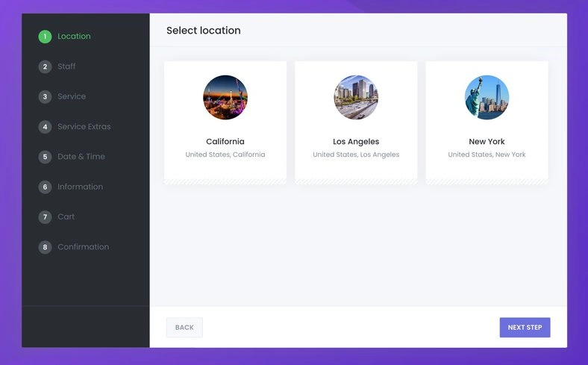Click the step 5 number badge
Image resolution: width=588 pixels, height=365 pixels.
pyautogui.click(x=45, y=157)
